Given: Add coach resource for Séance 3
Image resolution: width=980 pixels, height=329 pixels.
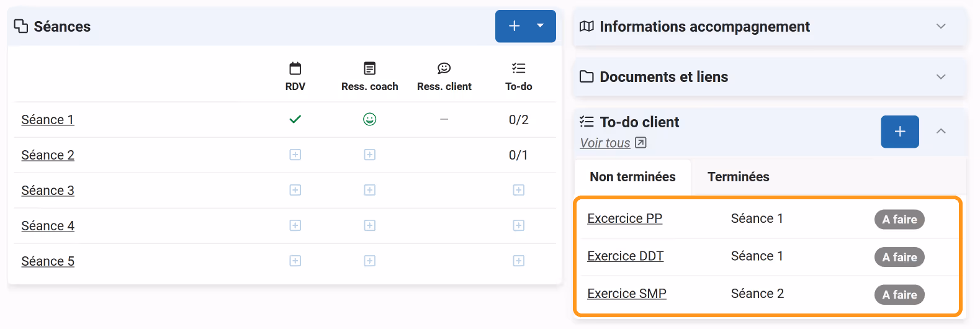Looking at the screenshot, I should pos(370,190).
